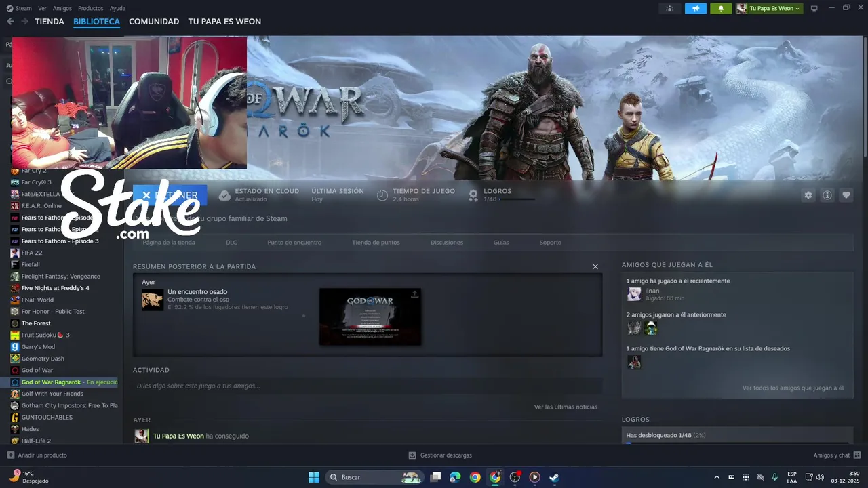Screen dimensions: 868x488
Task: Show game info circle icon
Action: coord(827,195)
